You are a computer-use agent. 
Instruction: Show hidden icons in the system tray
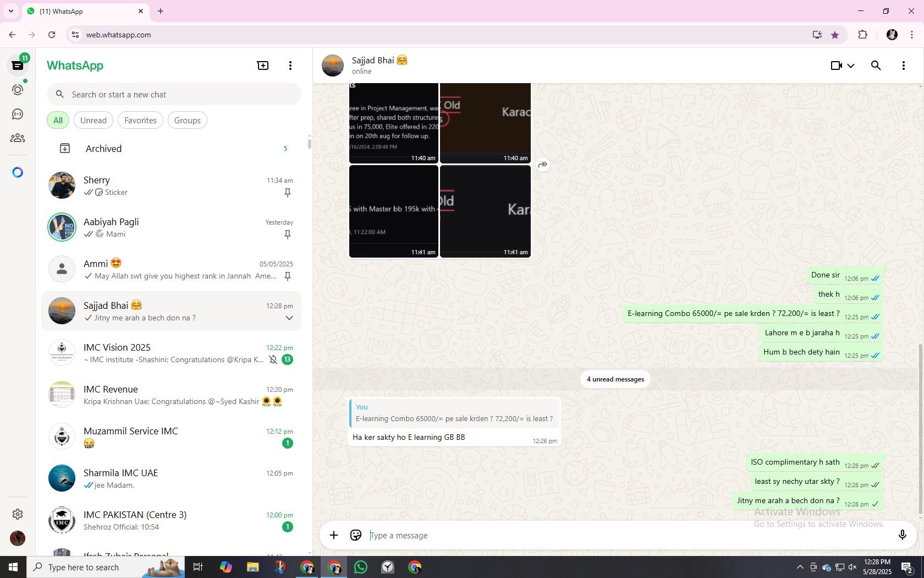tap(800, 567)
